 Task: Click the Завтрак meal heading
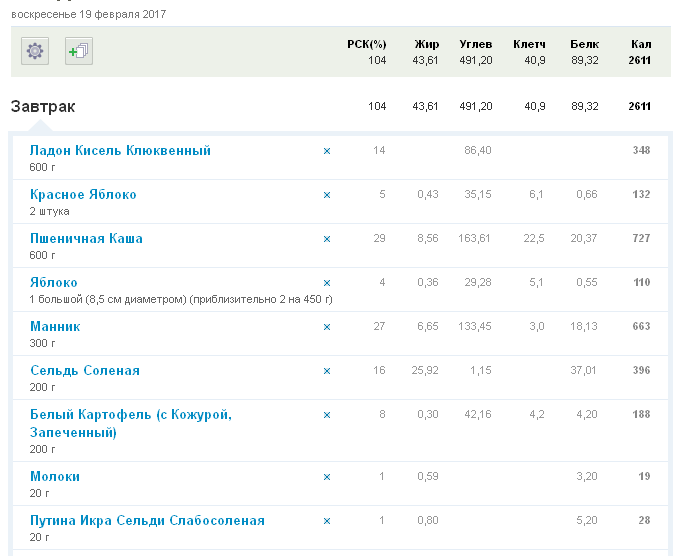pyautogui.click(x=43, y=107)
